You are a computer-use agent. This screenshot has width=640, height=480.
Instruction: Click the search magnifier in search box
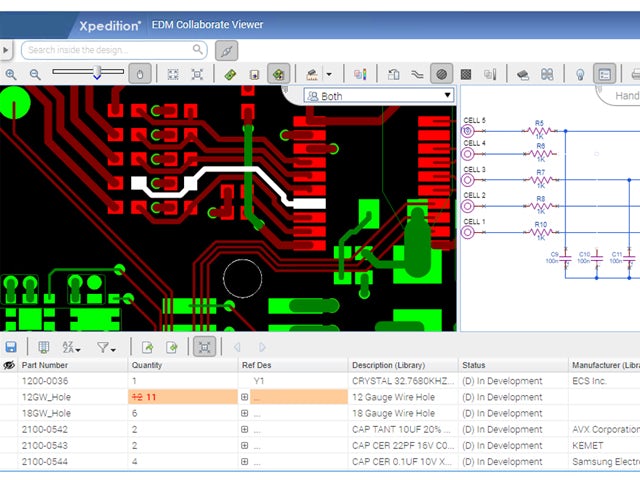coord(198,49)
